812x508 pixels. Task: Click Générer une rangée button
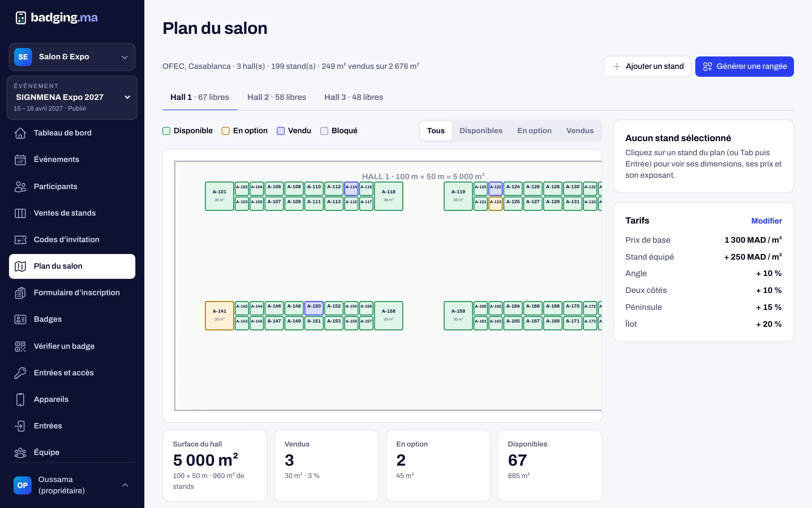pyautogui.click(x=744, y=67)
